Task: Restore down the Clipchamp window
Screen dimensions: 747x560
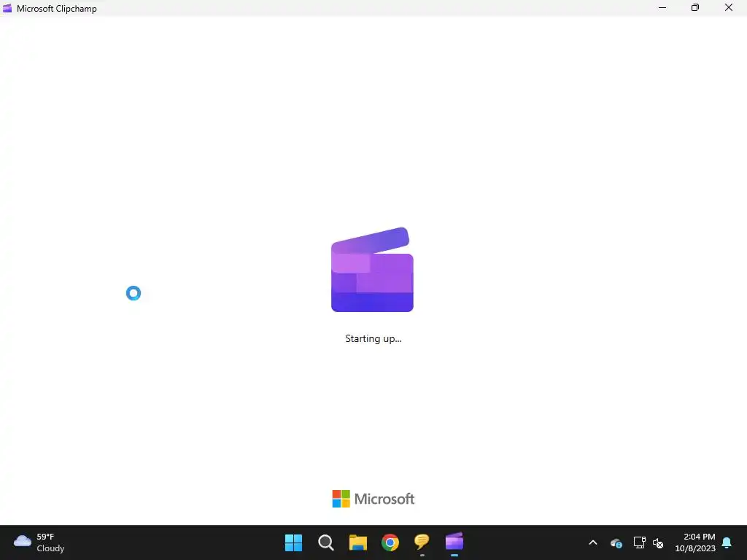Action: click(695, 7)
